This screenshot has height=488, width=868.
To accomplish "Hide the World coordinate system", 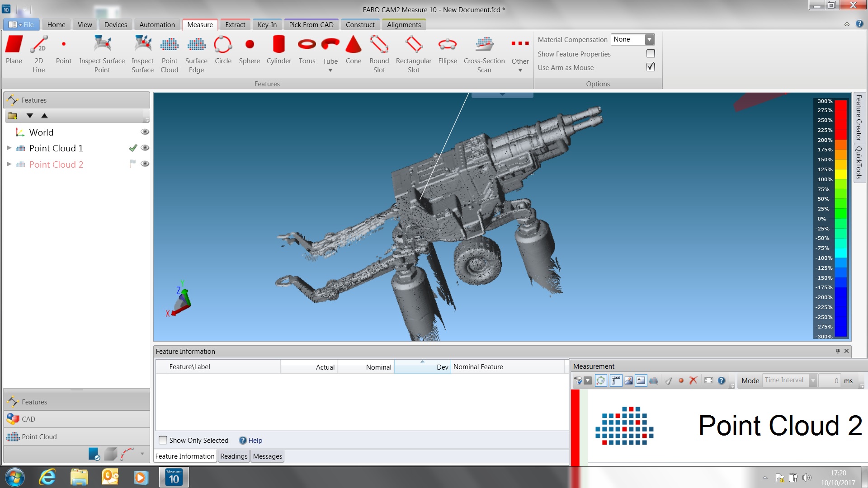I will pyautogui.click(x=145, y=132).
